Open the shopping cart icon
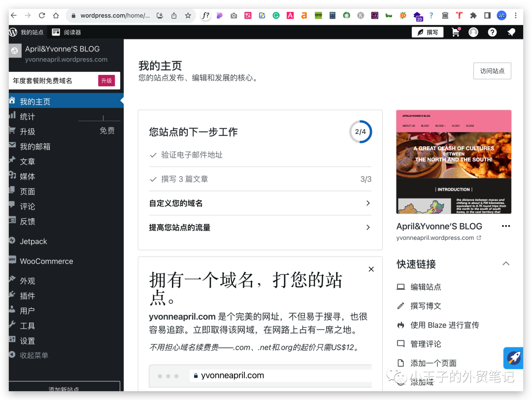The width and height of the screenshot is (532, 400). tap(456, 32)
